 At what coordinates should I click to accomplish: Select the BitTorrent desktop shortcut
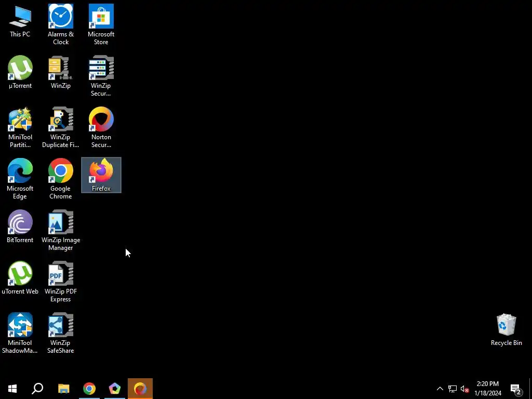pos(20,227)
